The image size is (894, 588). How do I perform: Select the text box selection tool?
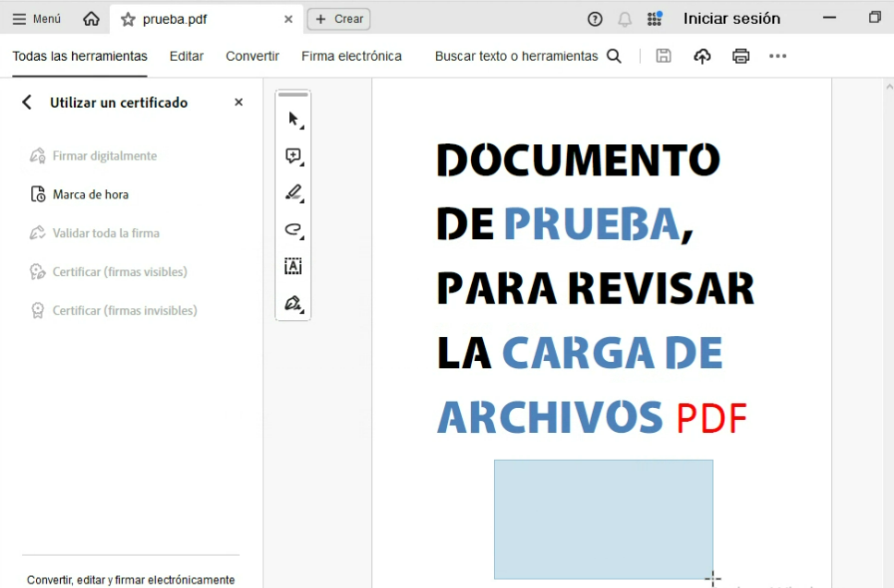(294, 267)
